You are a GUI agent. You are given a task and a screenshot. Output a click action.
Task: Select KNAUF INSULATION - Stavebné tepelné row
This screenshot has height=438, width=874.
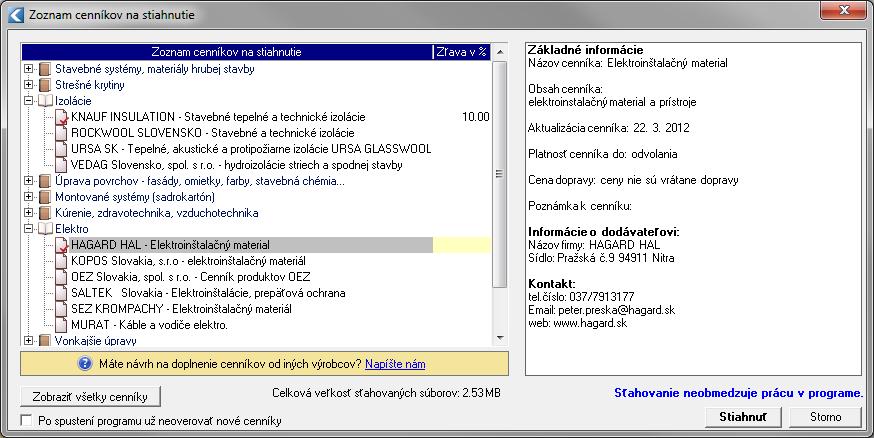click(x=218, y=117)
